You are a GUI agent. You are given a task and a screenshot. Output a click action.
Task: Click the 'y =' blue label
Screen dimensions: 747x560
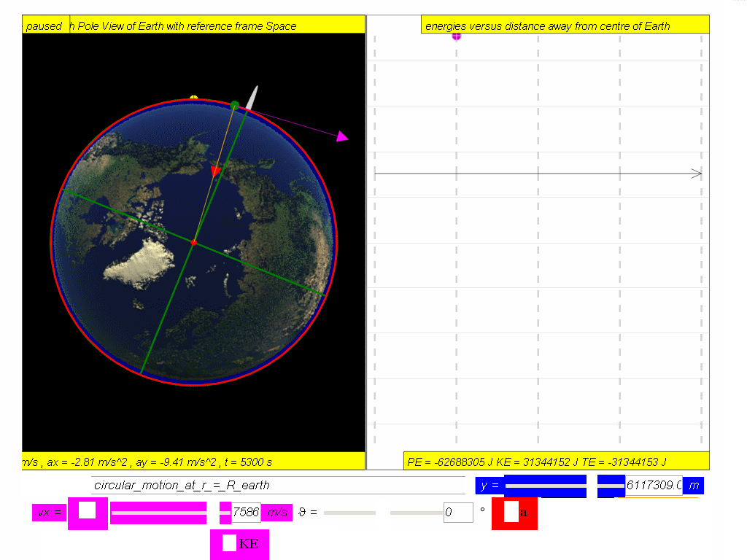tap(489, 485)
